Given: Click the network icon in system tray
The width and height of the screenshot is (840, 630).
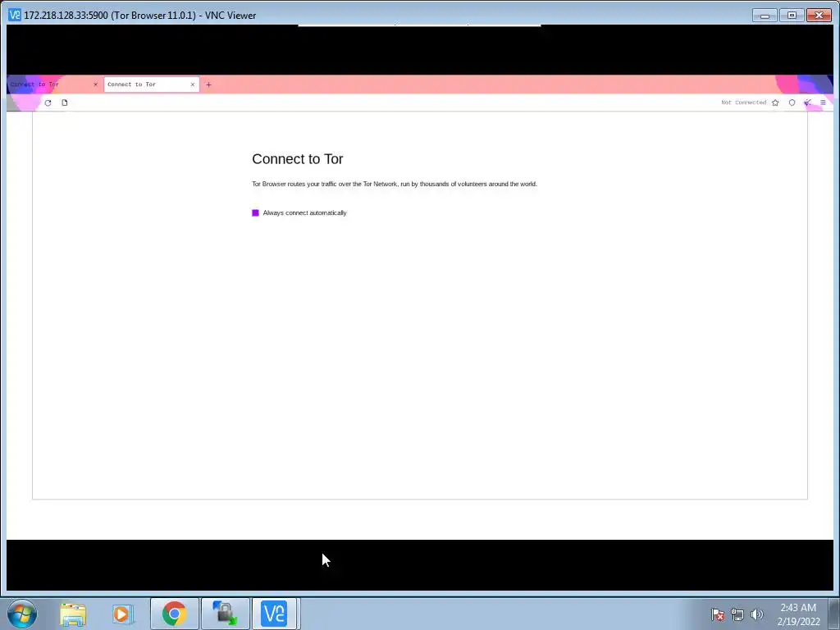Looking at the screenshot, I should click(x=737, y=614).
